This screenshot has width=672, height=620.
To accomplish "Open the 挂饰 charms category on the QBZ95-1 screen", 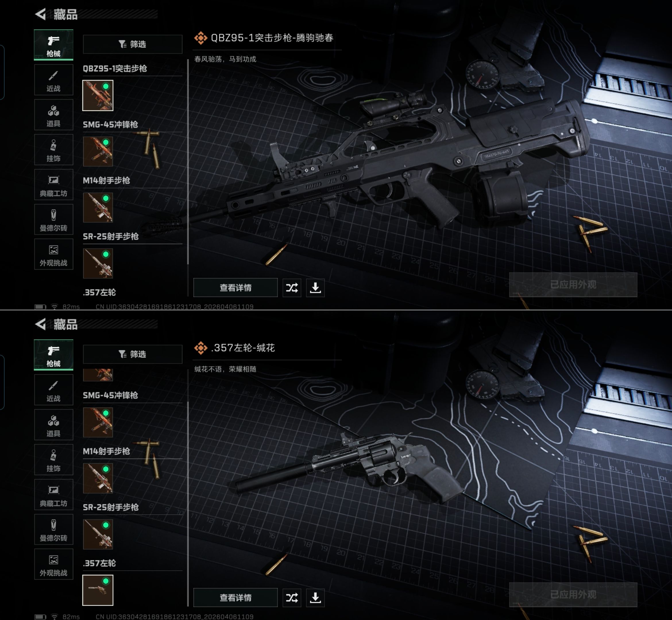I will click(x=54, y=150).
